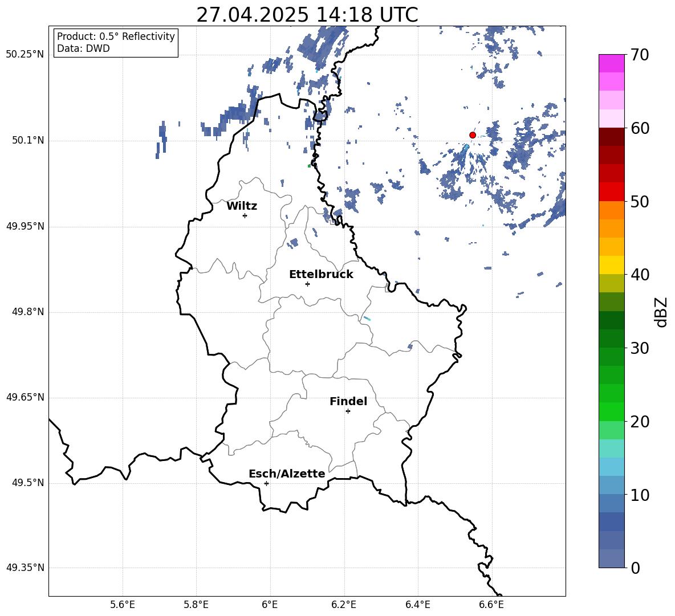Click the colorbar tick label 40
This screenshot has width=675, height=616.
click(640, 275)
